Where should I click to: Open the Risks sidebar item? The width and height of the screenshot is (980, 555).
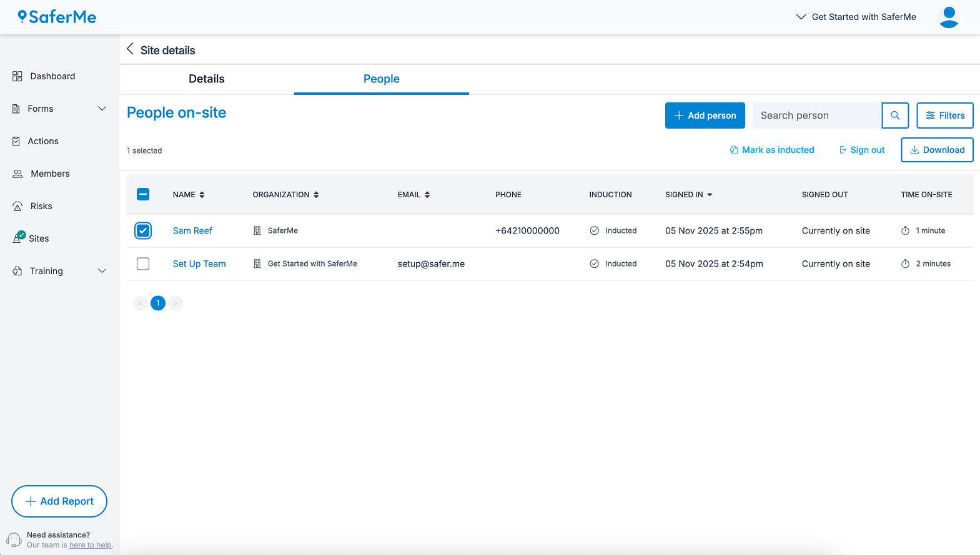click(41, 206)
